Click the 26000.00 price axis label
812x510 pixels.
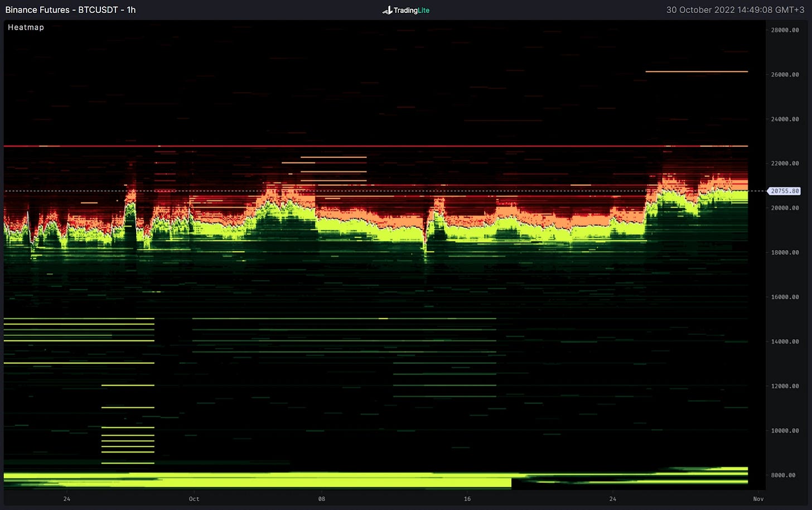[785, 75]
